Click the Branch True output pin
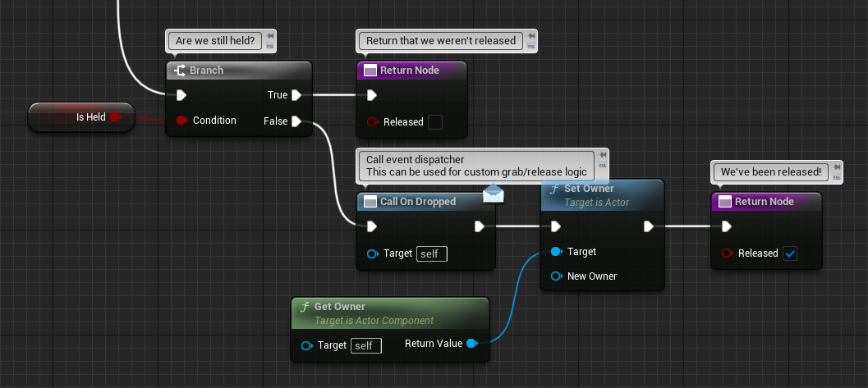Image resolution: width=868 pixels, height=388 pixels. (x=296, y=95)
